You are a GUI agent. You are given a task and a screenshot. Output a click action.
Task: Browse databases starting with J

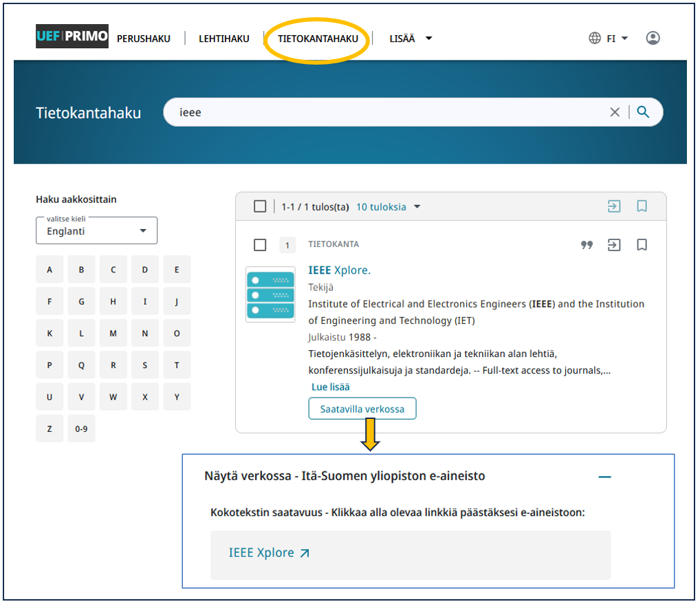pyautogui.click(x=177, y=301)
